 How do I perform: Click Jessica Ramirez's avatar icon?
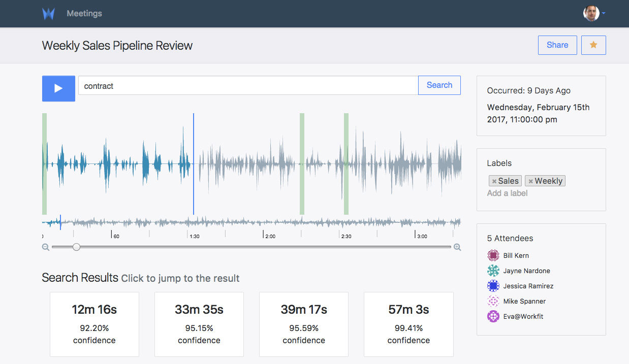493,286
